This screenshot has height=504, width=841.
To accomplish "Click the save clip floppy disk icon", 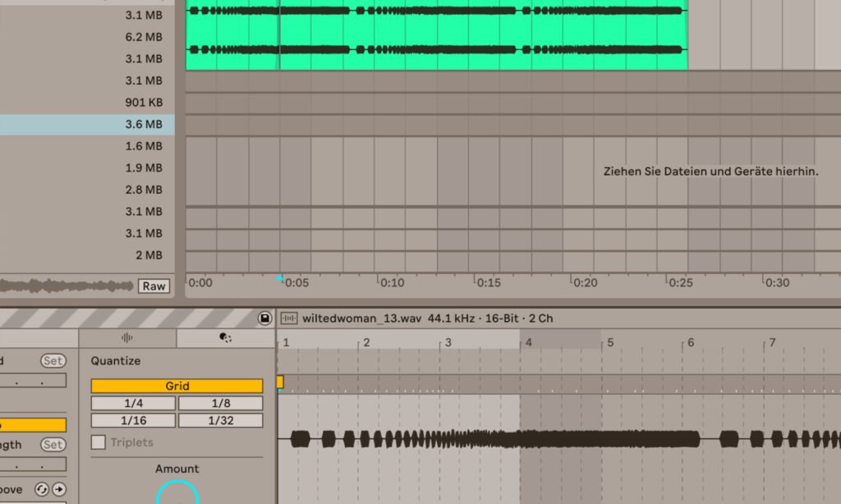I will point(264,318).
